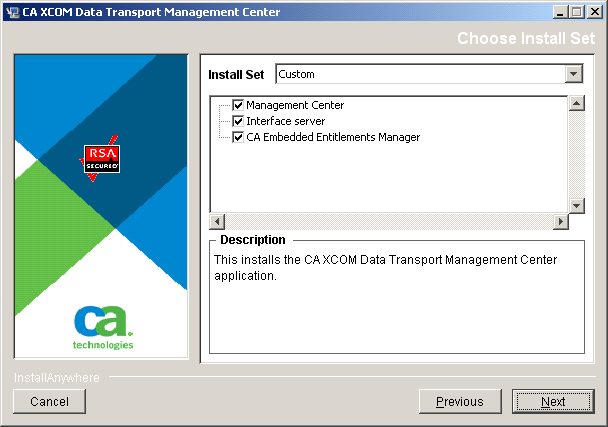
Task: Open the Install Set dropdown arrow
Action: pyautogui.click(x=573, y=74)
